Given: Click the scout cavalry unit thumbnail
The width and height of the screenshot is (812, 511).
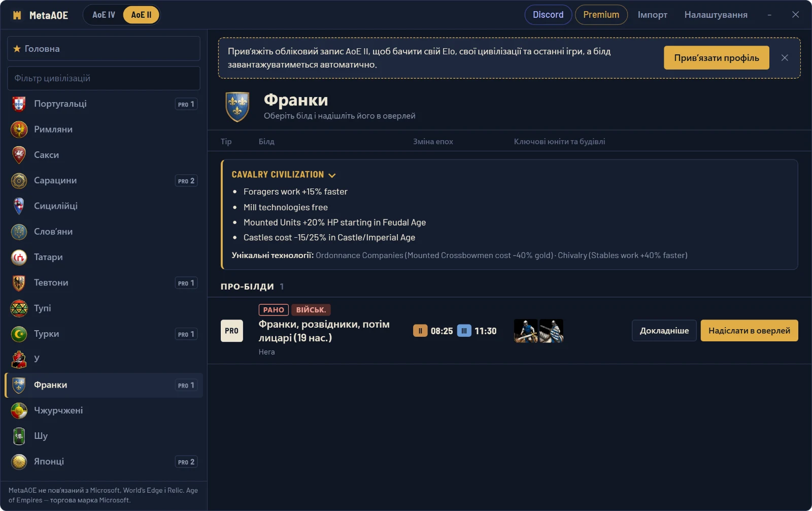Looking at the screenshot, I should click(526, 331).
